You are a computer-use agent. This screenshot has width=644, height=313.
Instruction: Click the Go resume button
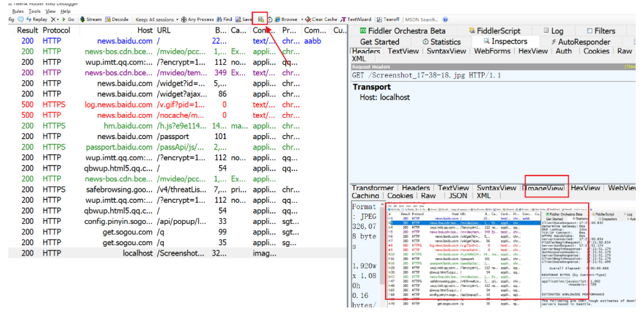(68, 19)
